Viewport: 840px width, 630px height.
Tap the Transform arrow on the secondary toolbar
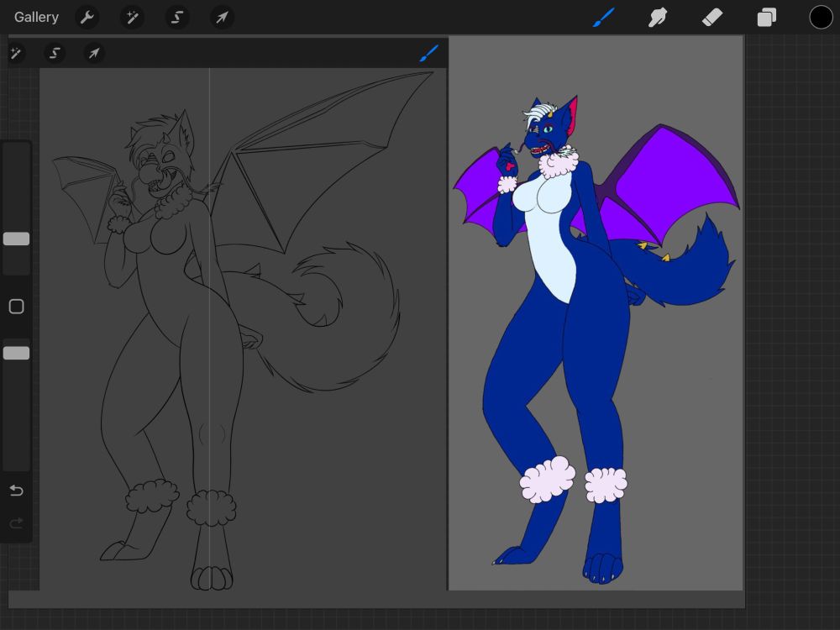[x=92, y=53]
